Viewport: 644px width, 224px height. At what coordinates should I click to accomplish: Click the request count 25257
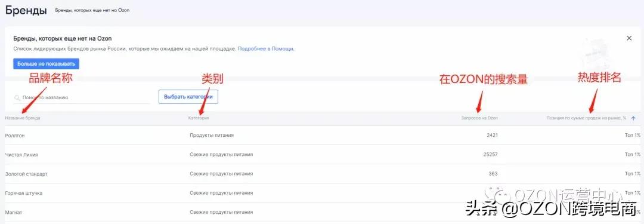pos(491,155)
